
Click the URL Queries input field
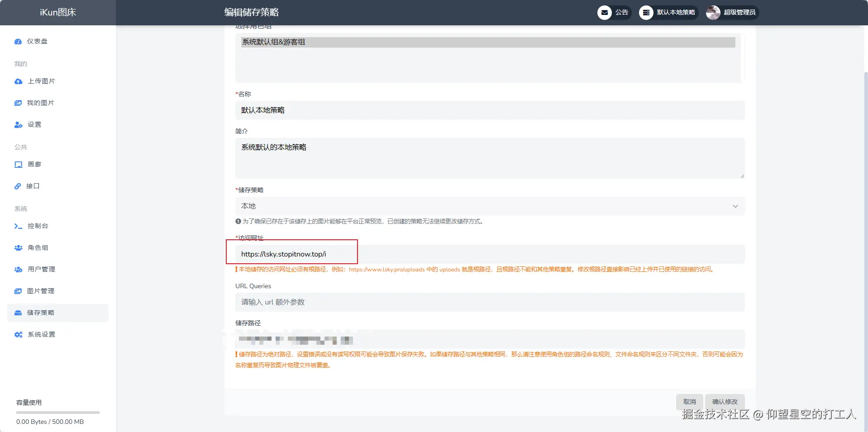[490, 302]
